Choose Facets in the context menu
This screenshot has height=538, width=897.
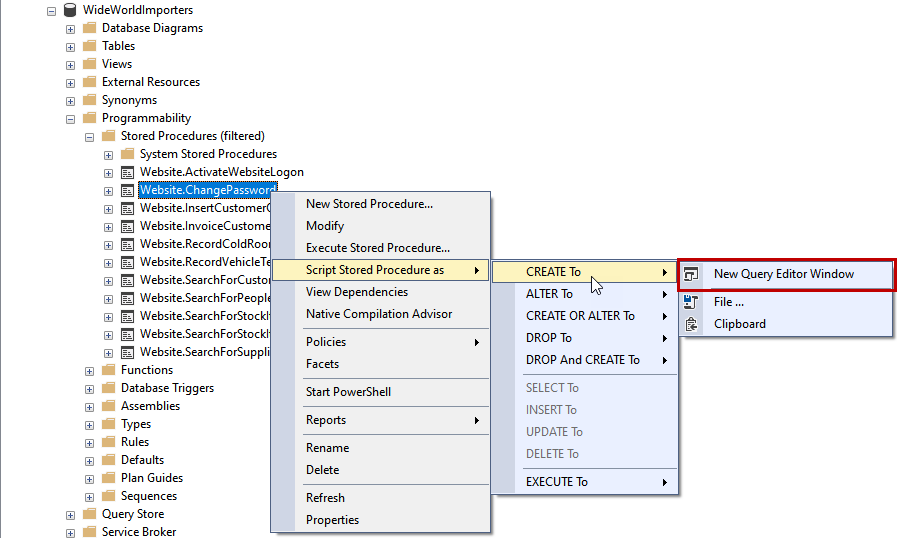click(x=380, y=364)
